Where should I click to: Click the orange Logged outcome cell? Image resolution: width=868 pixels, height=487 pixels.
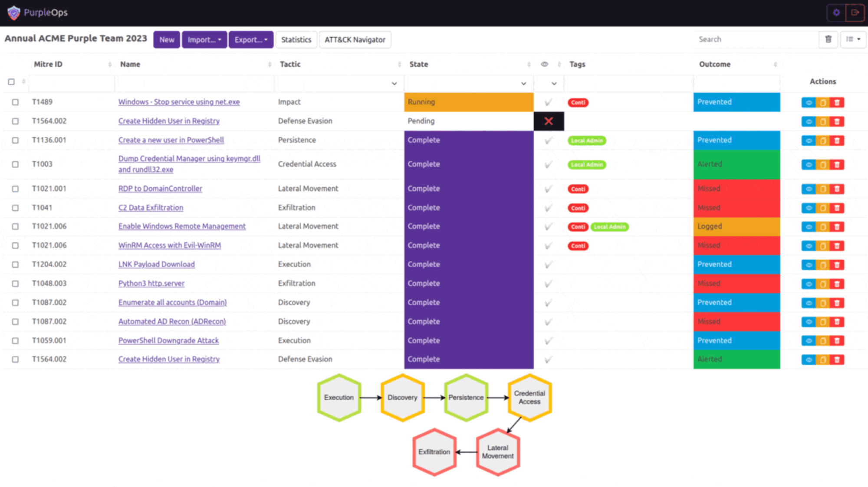coord(736,226)
